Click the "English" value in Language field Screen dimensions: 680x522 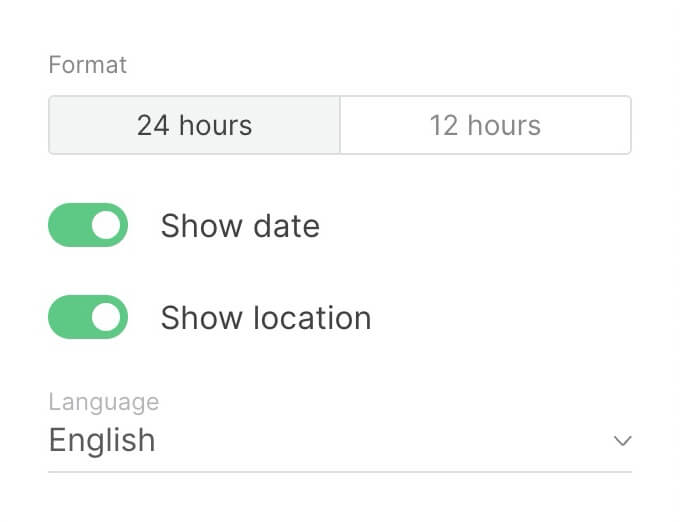click(102, 440)
